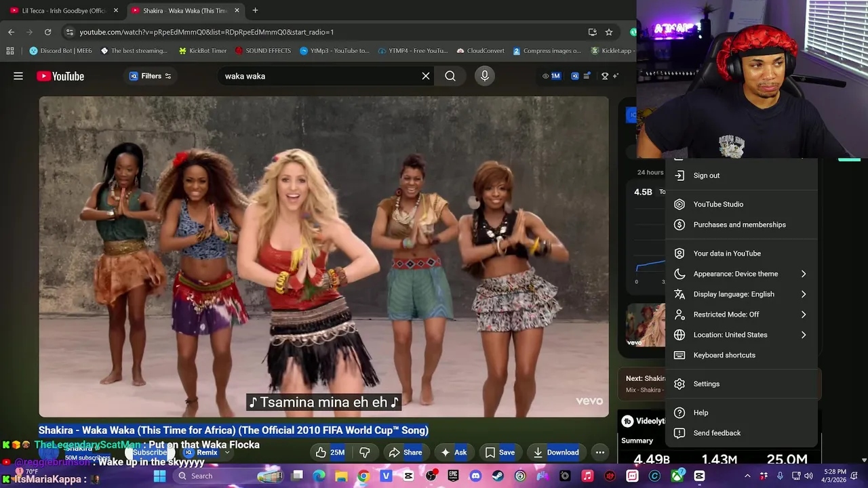868x488 pixels.
Task: Start voice search with the microphone
Action: click(x=484, y=76)
